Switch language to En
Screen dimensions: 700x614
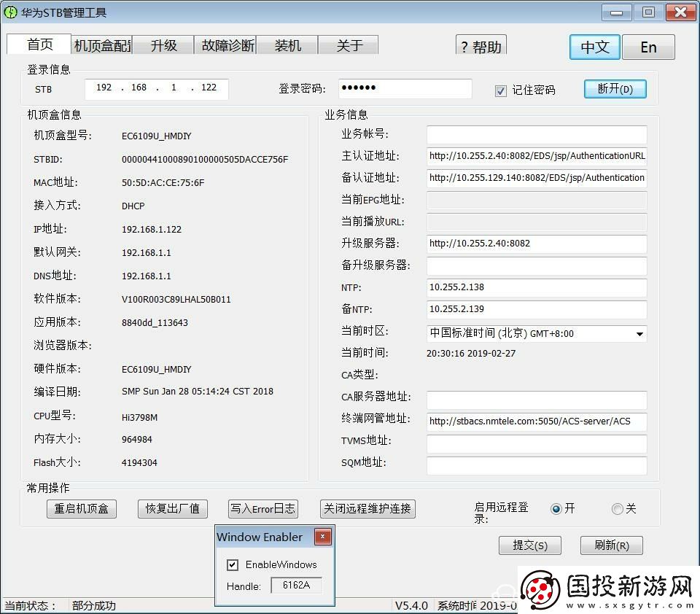648,47
